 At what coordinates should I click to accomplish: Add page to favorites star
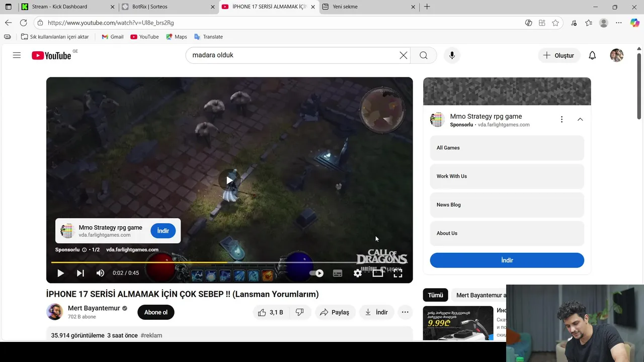[x=555, y=23]
